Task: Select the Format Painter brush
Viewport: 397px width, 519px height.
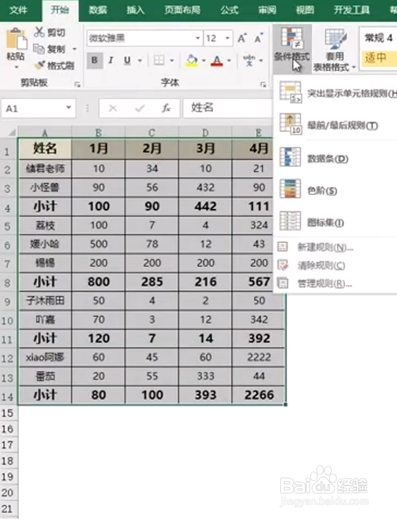Action: (x=54, y=65)
